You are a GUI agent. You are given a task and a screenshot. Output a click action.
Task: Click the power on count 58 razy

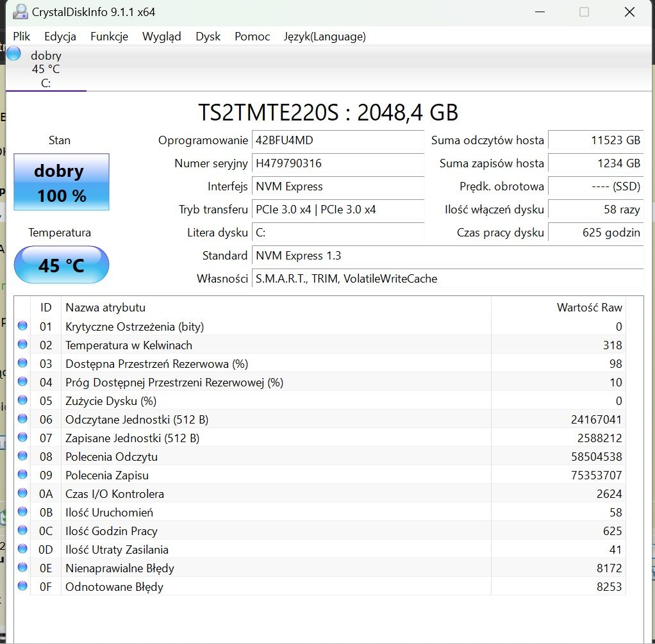[x=595, y=210]
